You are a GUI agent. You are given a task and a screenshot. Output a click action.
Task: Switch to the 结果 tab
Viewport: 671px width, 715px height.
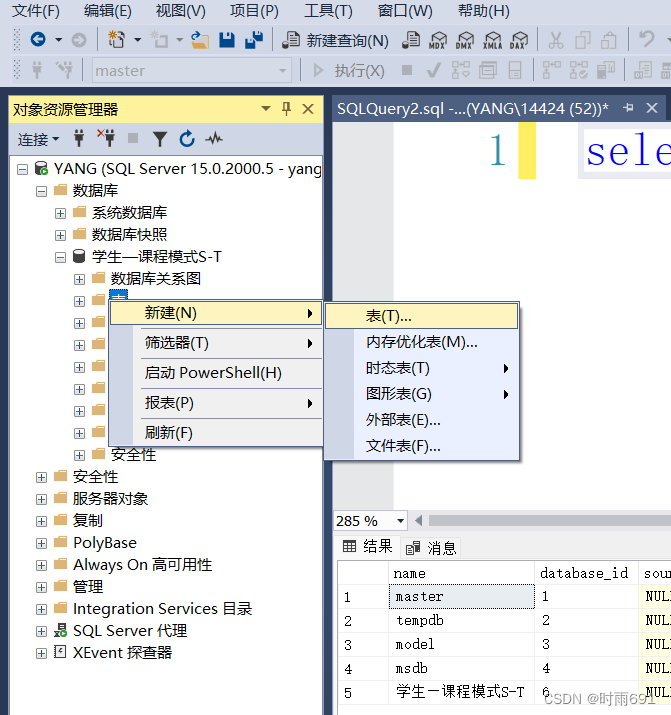[367, 546]
